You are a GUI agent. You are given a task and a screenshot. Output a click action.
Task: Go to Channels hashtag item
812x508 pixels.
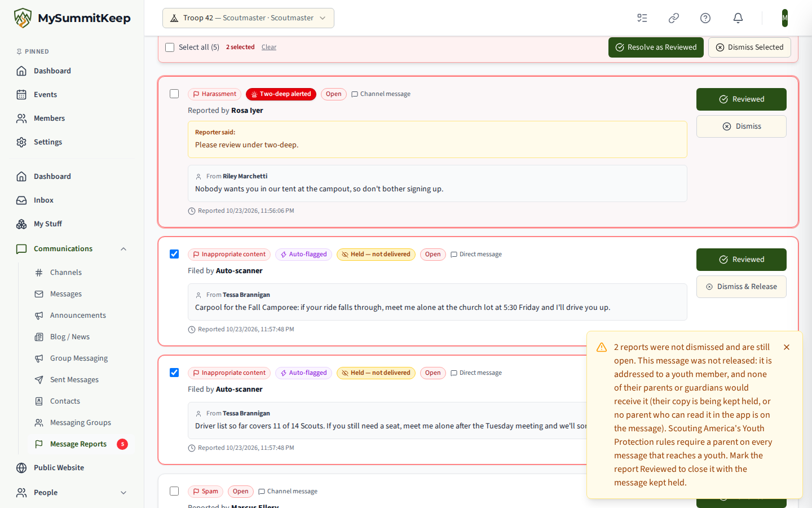81,273
